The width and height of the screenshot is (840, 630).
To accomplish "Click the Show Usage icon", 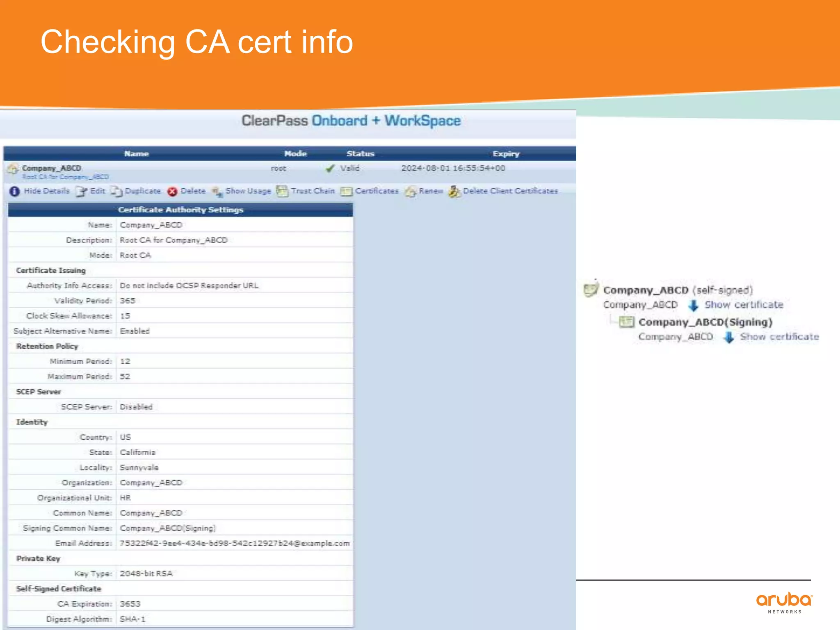I will tap(217, 192).
